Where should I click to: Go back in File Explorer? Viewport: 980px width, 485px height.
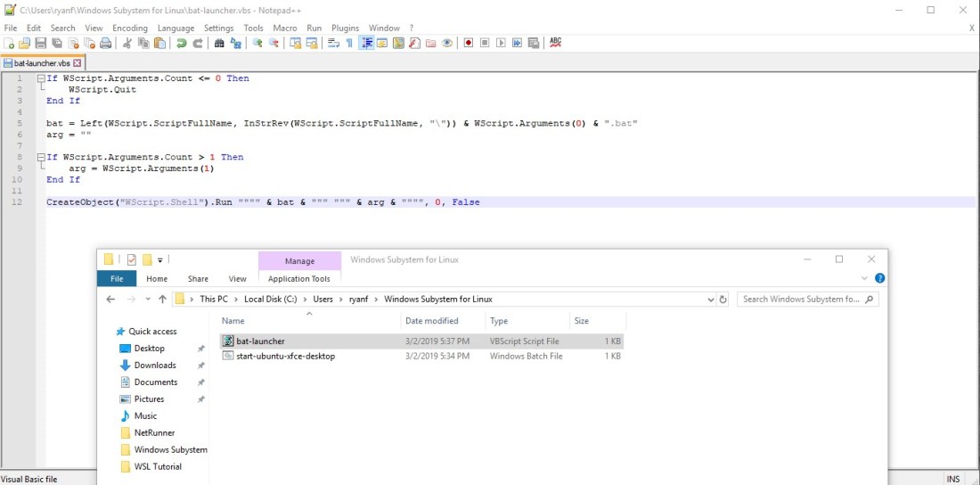[x=110, y=300]
